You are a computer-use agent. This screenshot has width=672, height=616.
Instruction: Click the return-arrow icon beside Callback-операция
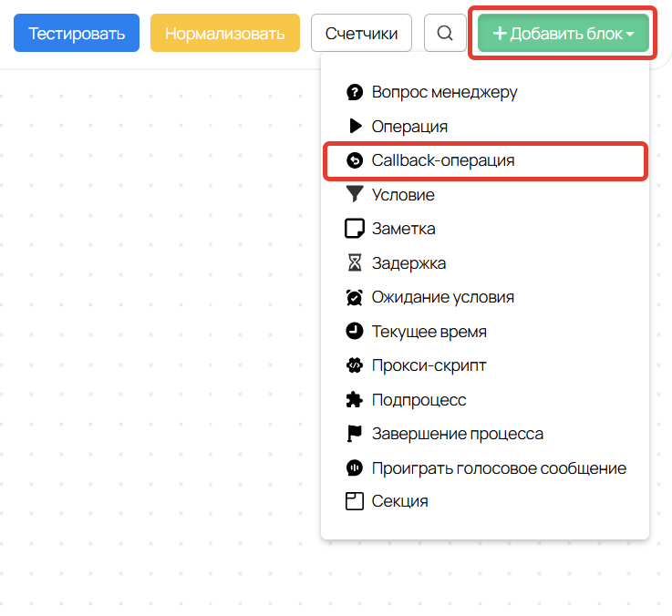(355, 160)
